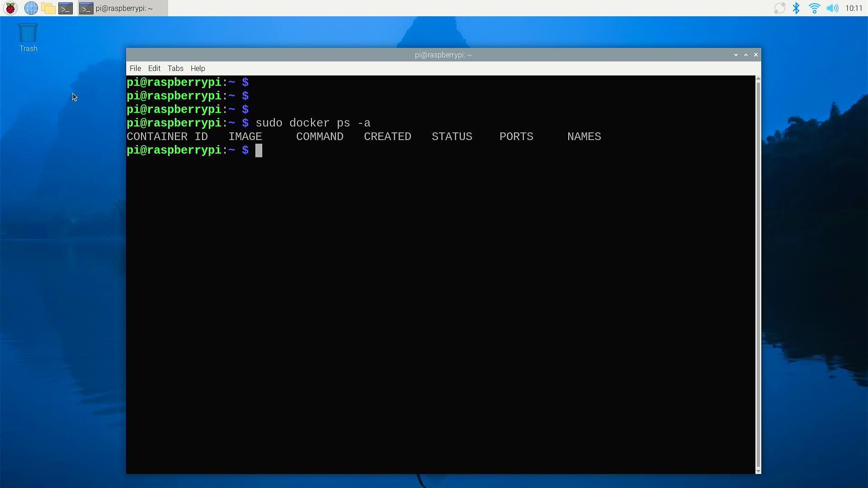Screen dimensions: 868x488
Task: Click the IMAGE column header
Action: coord(245,136)
